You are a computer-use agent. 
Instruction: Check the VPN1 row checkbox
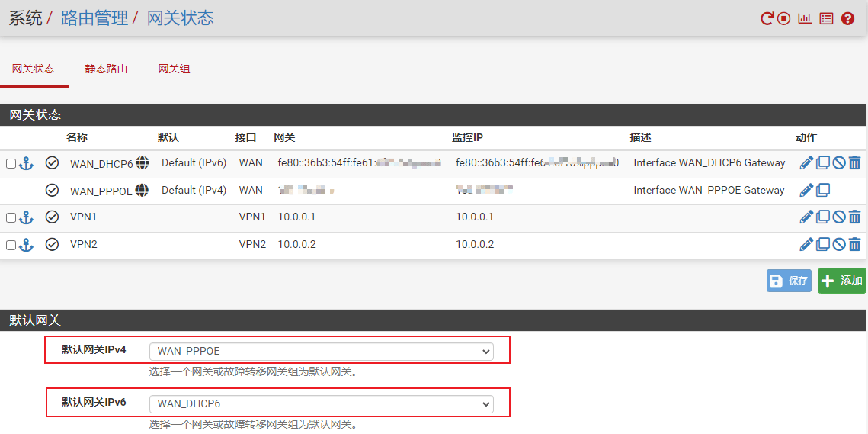point(11,218)
